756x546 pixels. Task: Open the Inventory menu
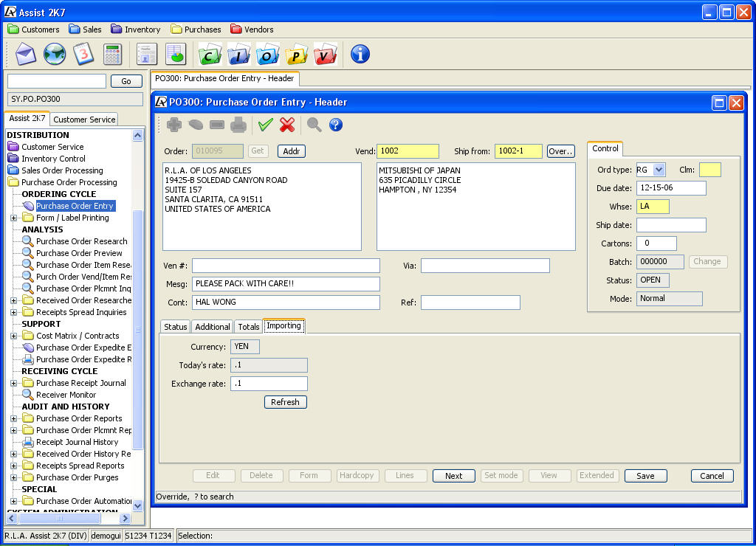click(x=136, y=30)
